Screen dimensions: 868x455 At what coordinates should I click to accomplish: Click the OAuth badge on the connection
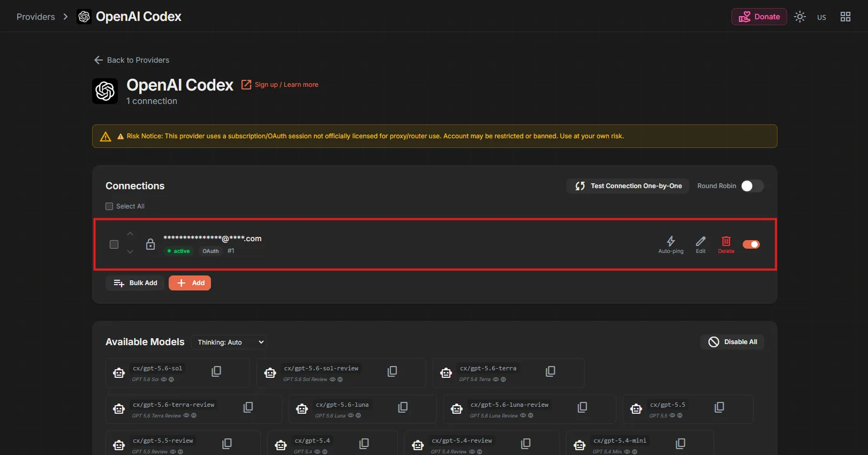point(210,251)
